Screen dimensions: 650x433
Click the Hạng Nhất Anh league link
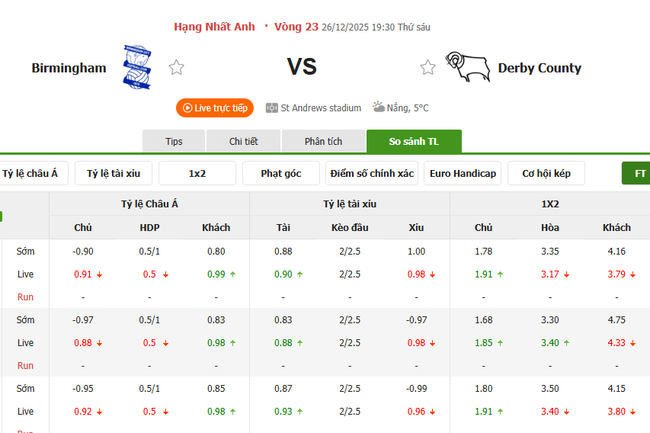pos(216,26)
